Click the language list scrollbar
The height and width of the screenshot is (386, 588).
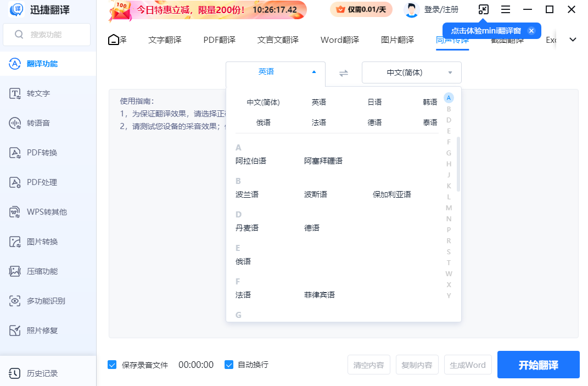pos(458,165)
